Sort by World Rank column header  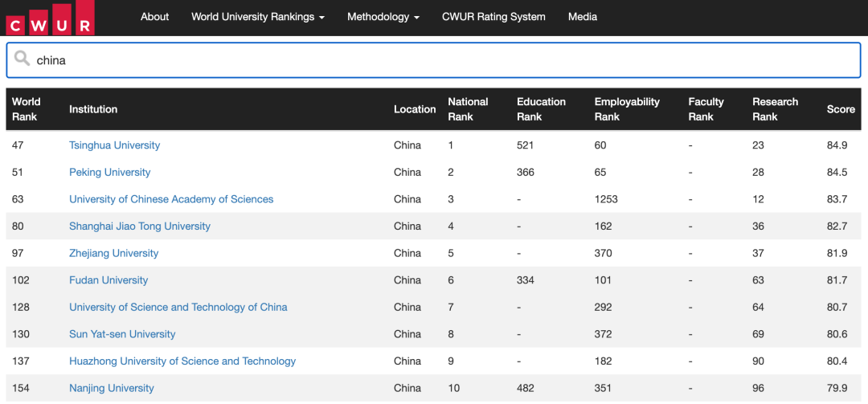click(26, 109)
